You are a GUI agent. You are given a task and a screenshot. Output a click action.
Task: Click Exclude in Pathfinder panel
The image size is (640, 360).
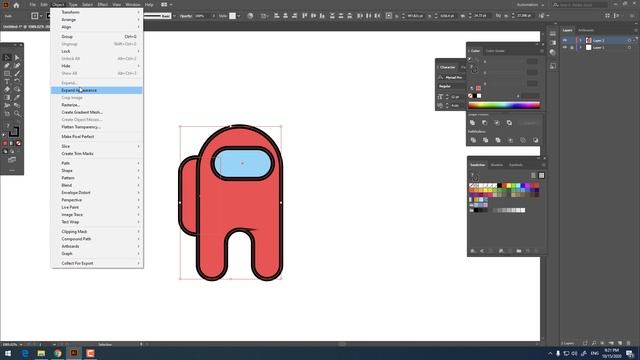[x=509, y=122]
